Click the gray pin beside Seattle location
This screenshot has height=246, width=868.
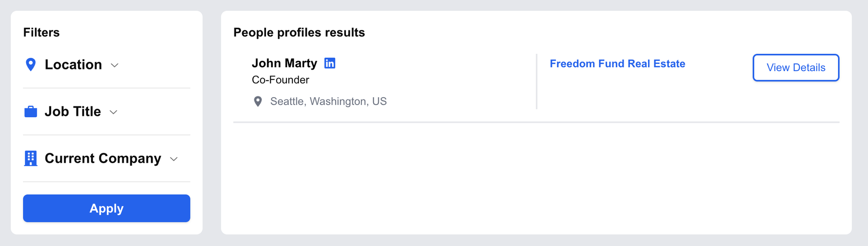point(258,102)
